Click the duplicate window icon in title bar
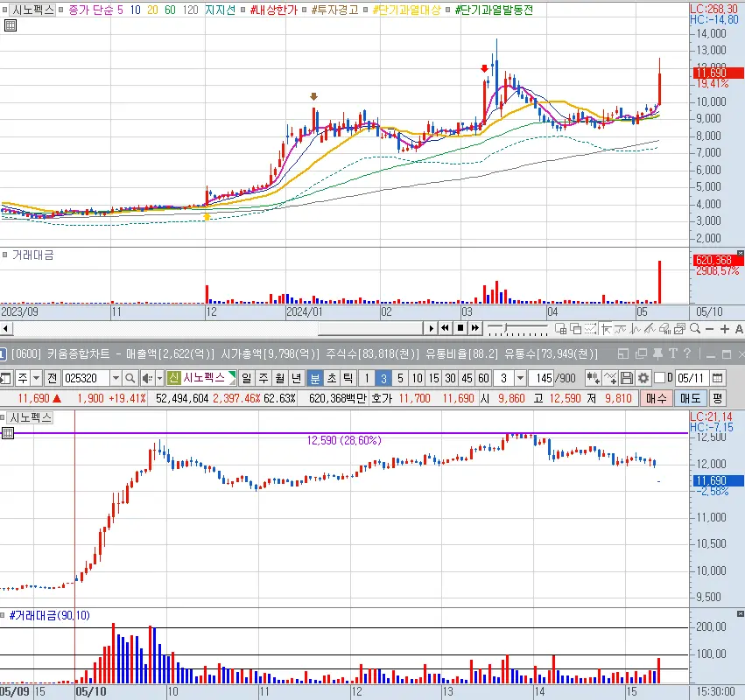Screen dimensions: 745x700 tap(641, 353)
